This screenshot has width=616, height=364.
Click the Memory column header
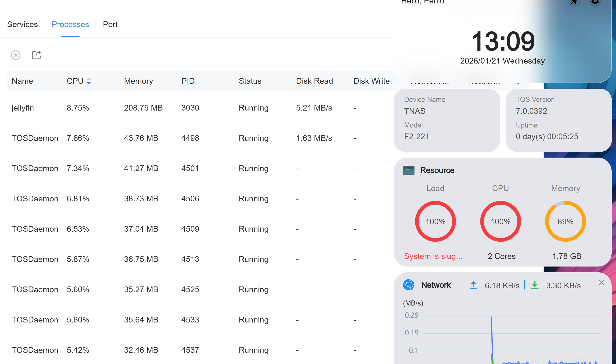138,81
